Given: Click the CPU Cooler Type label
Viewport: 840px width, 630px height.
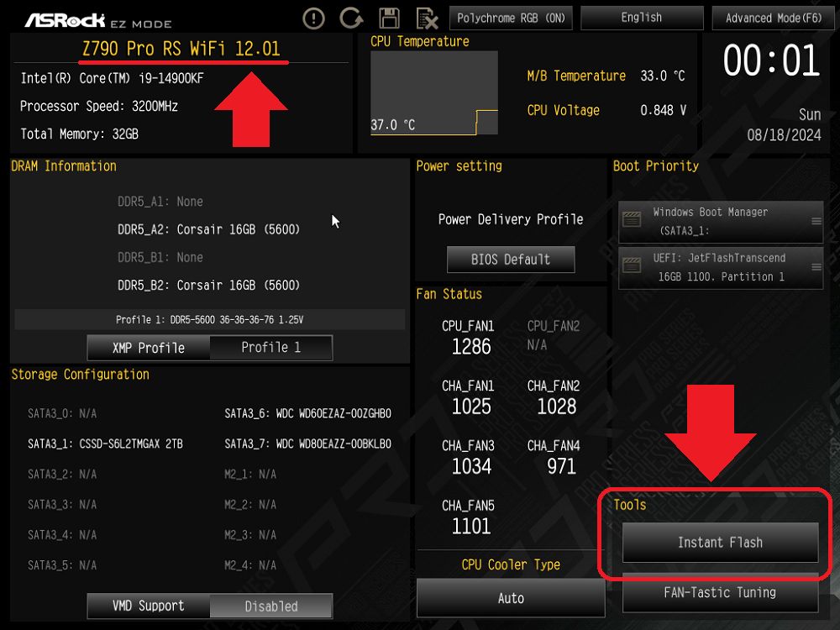Looking at the screenshot, I should point(511,564).
